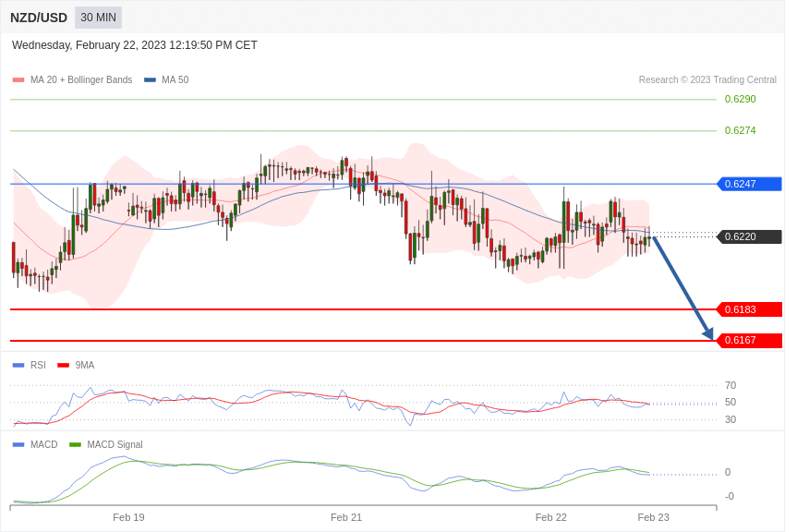Click the RSI legend color swatch
The height and width of the screenshot is (532, 785).
18,366
